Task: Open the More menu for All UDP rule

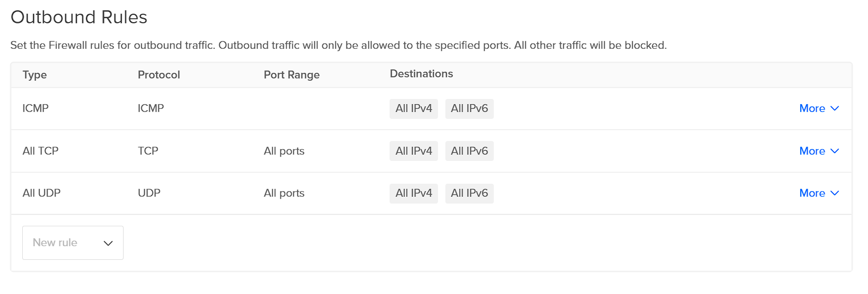Action: coord(819,193)
